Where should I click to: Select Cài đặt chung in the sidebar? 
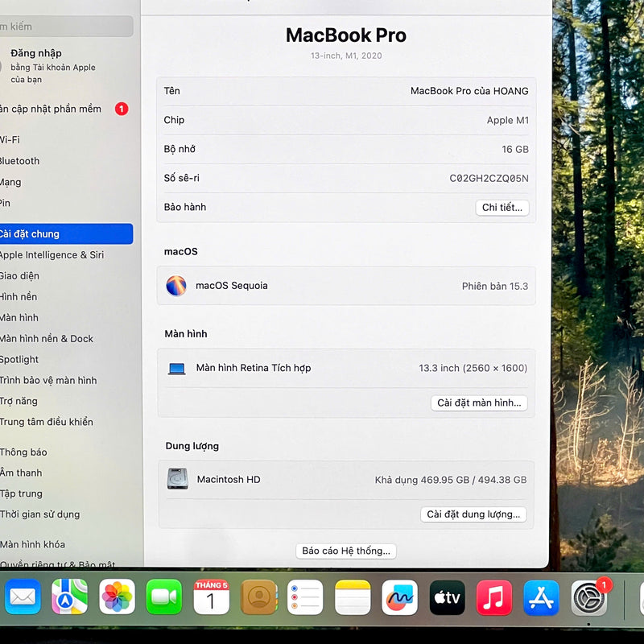pos(66,233)
